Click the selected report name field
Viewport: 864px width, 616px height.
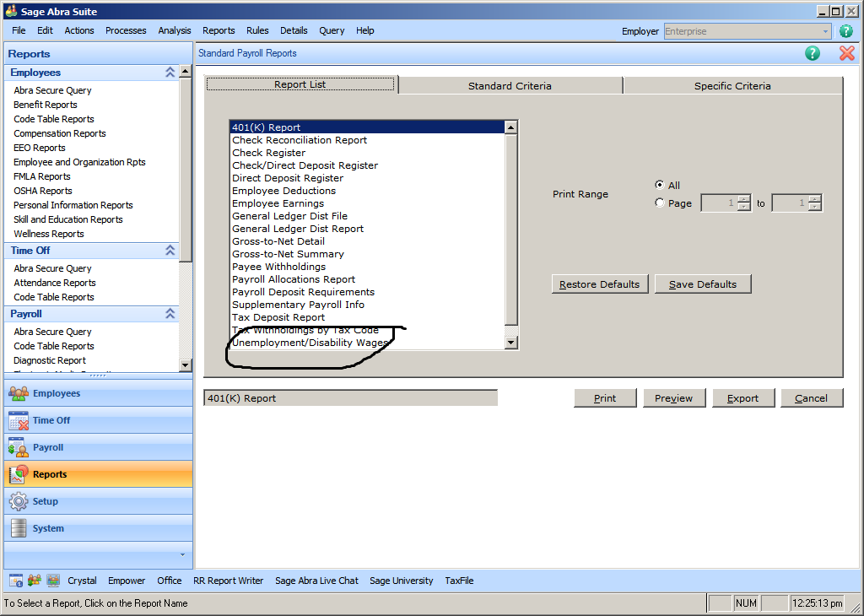coord(350,397)
